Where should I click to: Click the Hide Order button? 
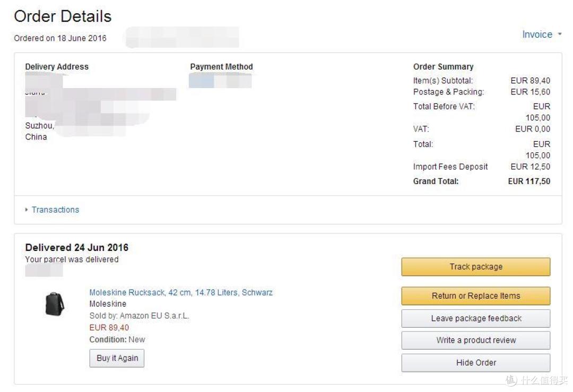[476, 363]
